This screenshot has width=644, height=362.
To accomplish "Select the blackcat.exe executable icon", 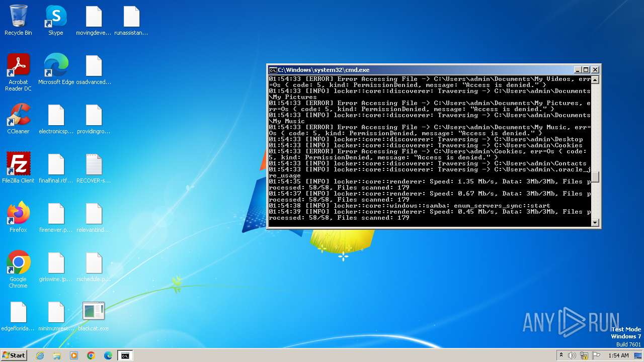I will click(x=94, y=316).
